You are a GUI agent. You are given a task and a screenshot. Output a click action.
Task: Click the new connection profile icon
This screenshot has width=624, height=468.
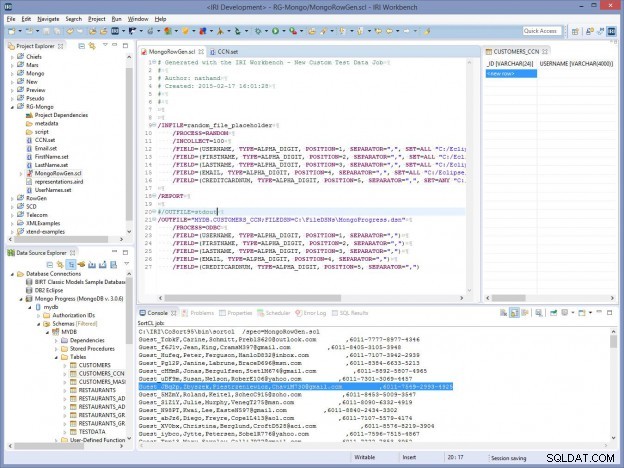pos(82,264)
